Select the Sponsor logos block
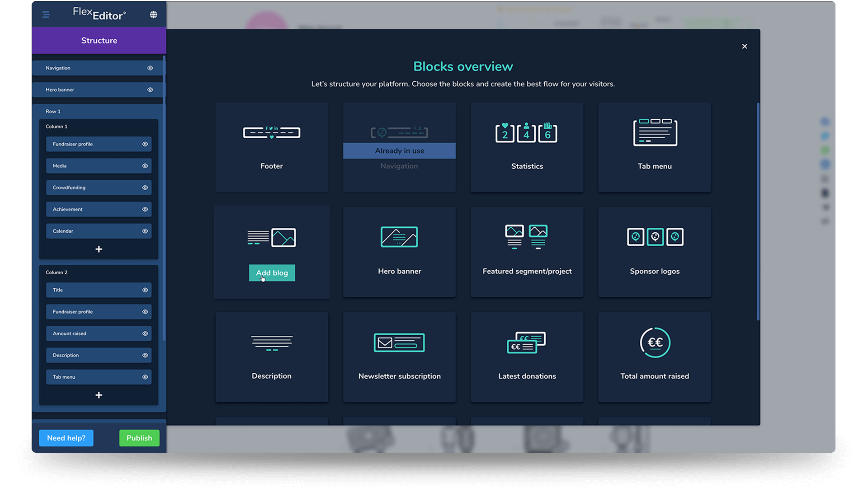 pos(654,252)
